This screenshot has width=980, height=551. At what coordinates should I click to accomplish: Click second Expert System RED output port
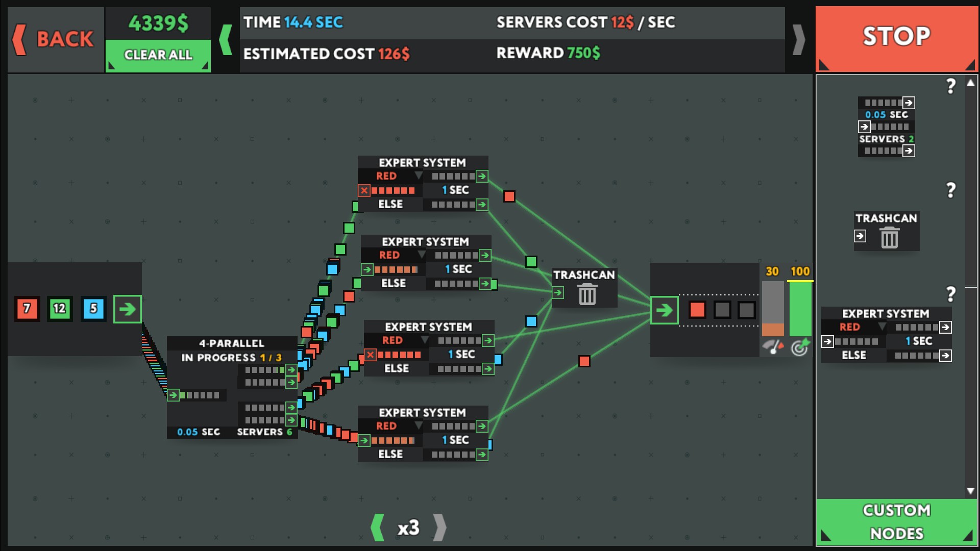pyautogui.click(x=485, y=255)
